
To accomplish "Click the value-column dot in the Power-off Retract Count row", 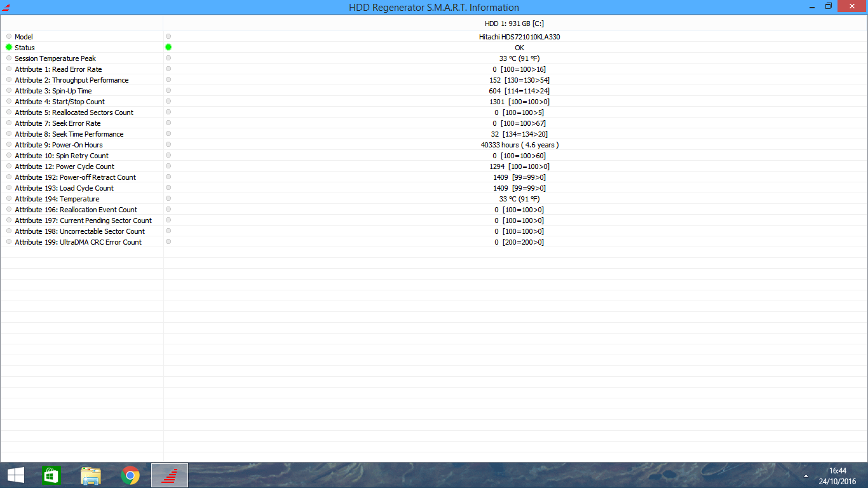I will [x=168, y=177].
